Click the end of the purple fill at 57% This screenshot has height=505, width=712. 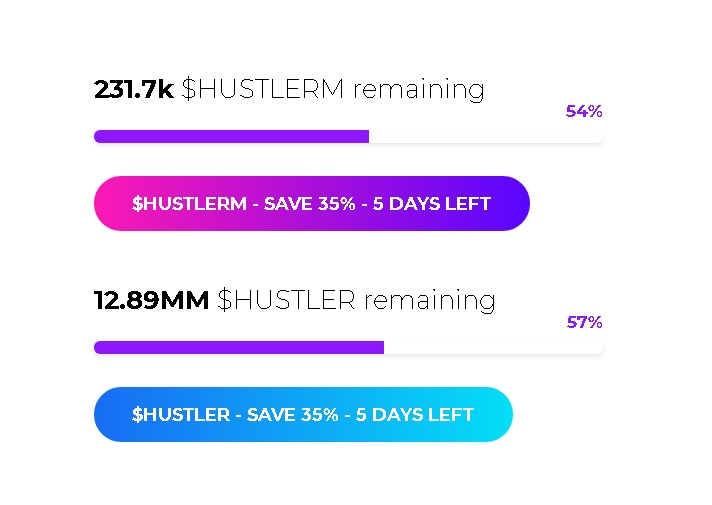[383, 347]
